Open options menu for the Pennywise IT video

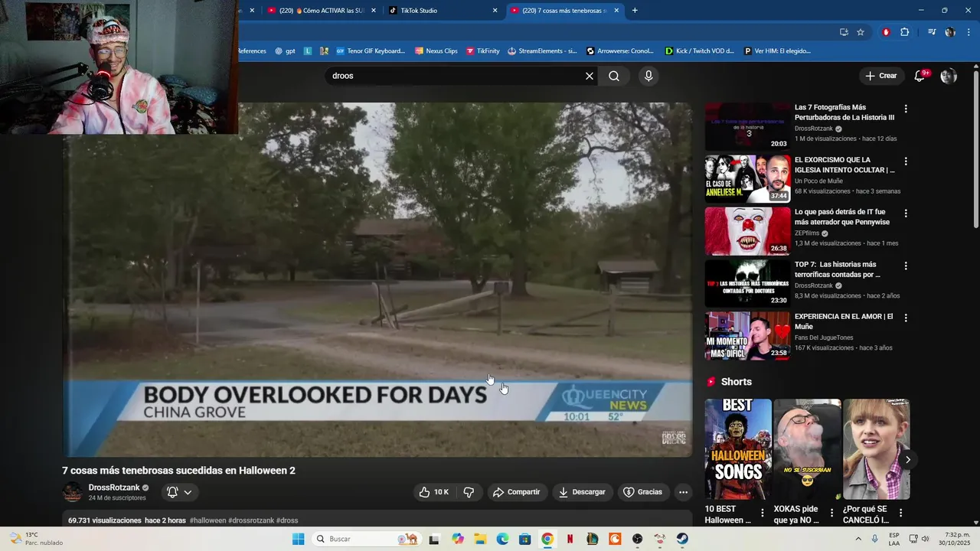point(906,214)
